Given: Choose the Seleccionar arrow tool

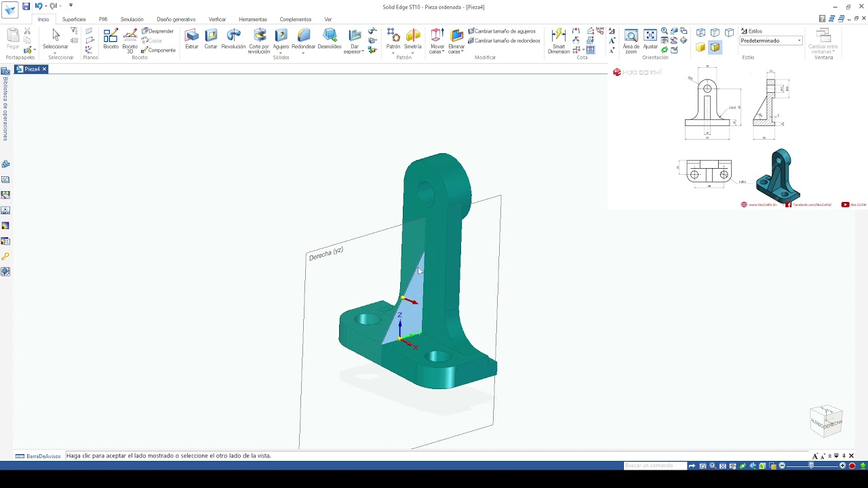Looking at the screenshot, I should click(x=56, y=37).
